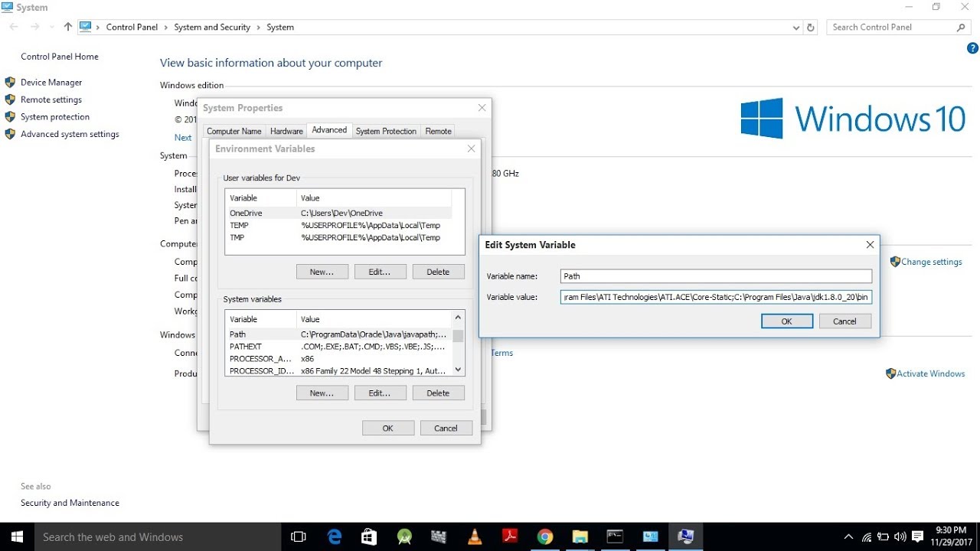Launch VLC media player from the taskbar
980x551 pixels.
[475, 536]
